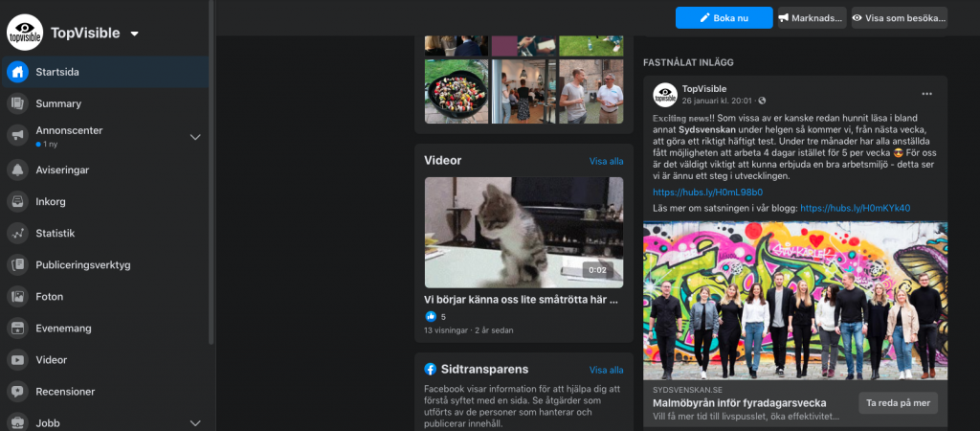Open the hubs.ly/H0mL98b0 link
The width and height of the screenshot is (980, 431).
(x=707, y=193)
